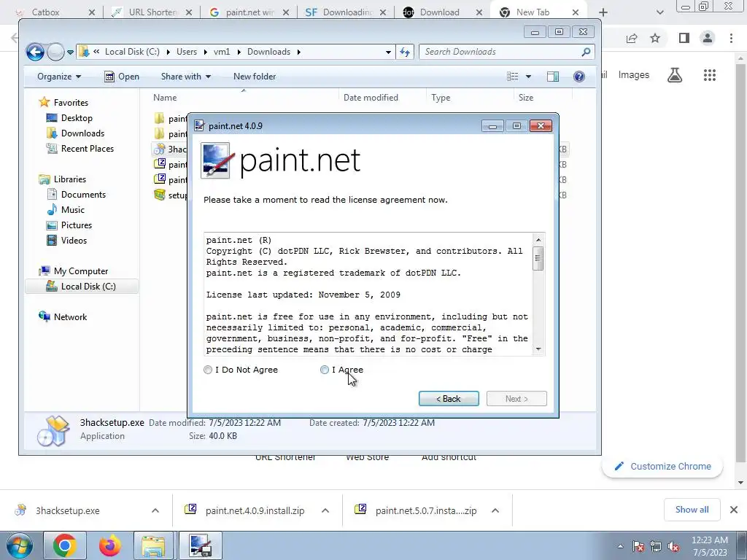The width and height of the screenshot is (747, 560).
Task: Open Videos library
Action: [x=74, y=240]
